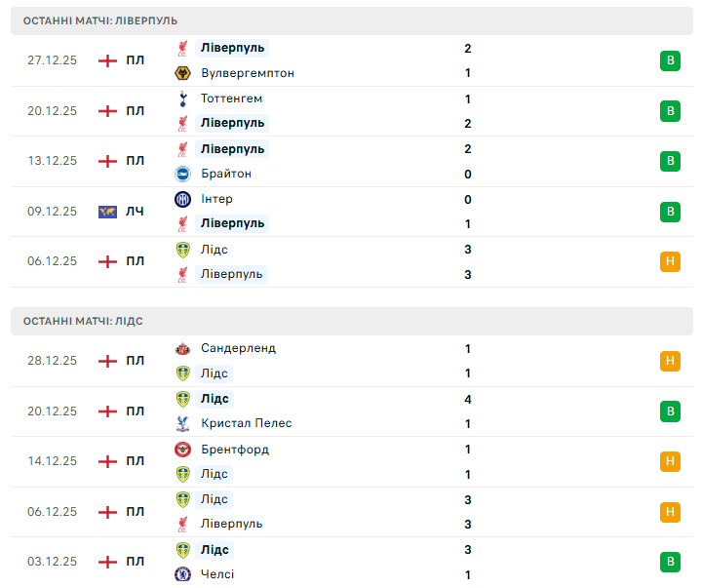Click the Tottenham club crest icon
The width and height of the screenshot is (702, 588).
coord(182,98)
